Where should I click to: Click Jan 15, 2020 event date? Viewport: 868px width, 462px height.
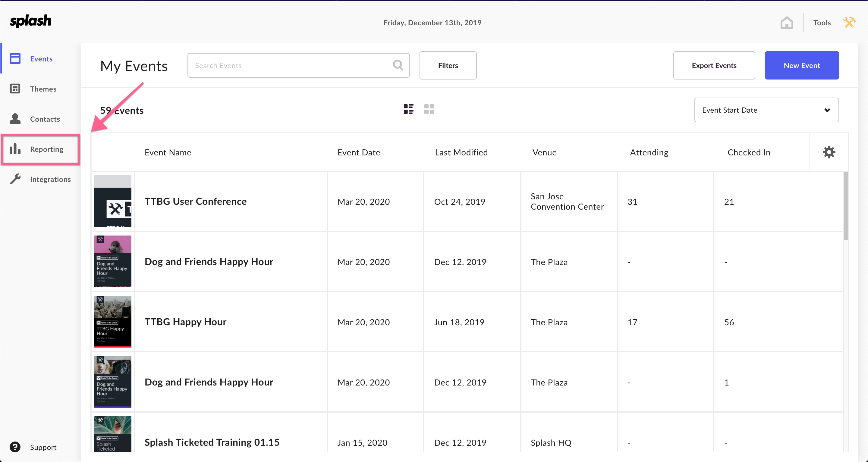tap(362, 443)
